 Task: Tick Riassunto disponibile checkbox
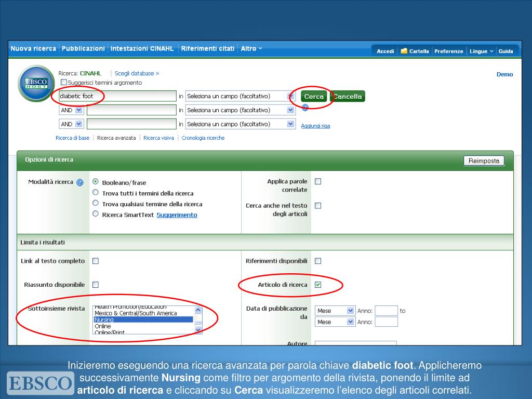tap(96, 285)
